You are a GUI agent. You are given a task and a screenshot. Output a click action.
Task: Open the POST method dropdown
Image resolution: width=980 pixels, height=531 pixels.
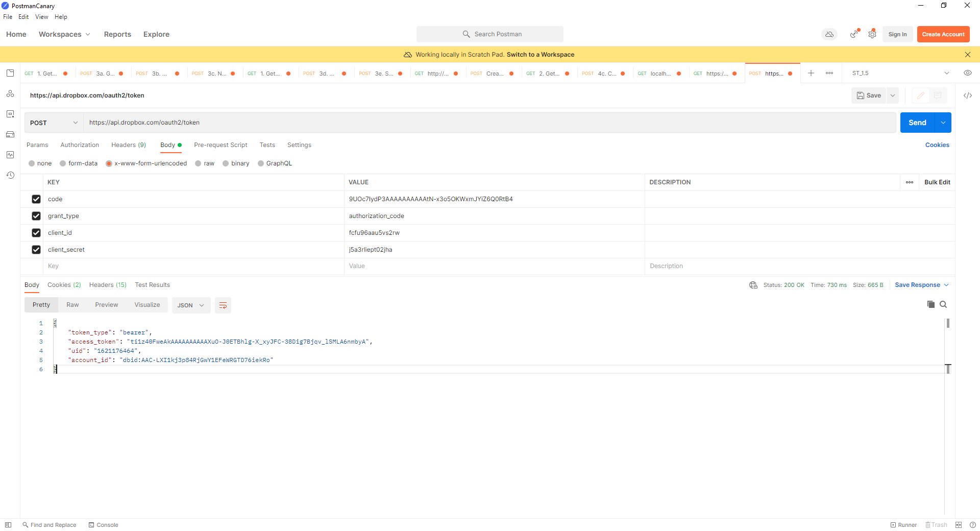(54, 123)
